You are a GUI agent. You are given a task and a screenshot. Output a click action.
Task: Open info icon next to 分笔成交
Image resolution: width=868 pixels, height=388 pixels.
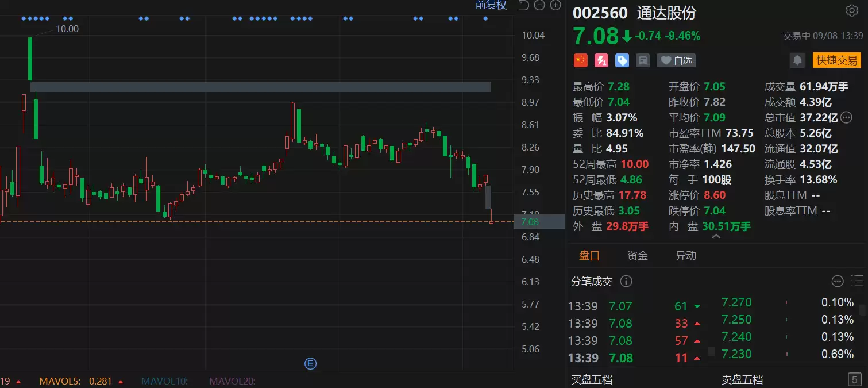tap(626, 281)
